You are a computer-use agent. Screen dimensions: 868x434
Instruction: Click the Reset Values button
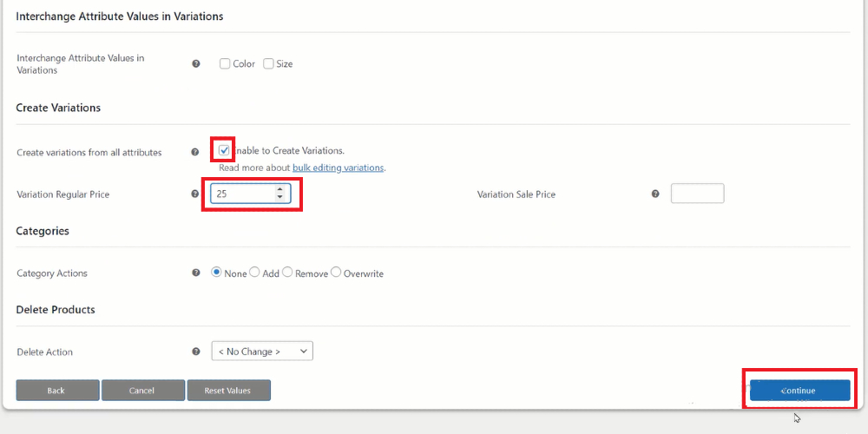pyautogui.click(x=228, y=391)
